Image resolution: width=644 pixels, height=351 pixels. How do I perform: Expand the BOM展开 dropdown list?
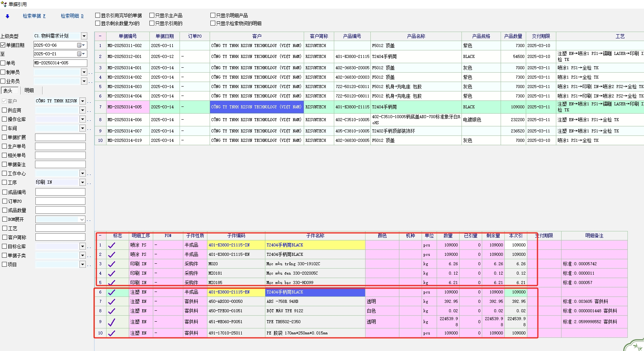pyautogui.click(x=82, y=219)
